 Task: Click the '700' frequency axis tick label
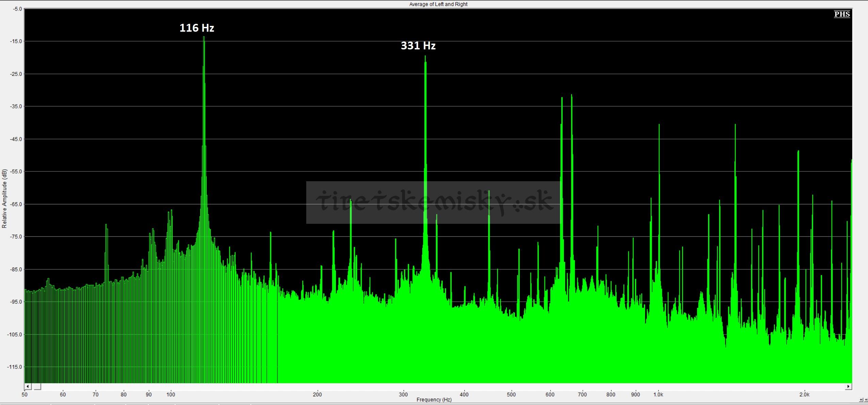tap(583, 394)
